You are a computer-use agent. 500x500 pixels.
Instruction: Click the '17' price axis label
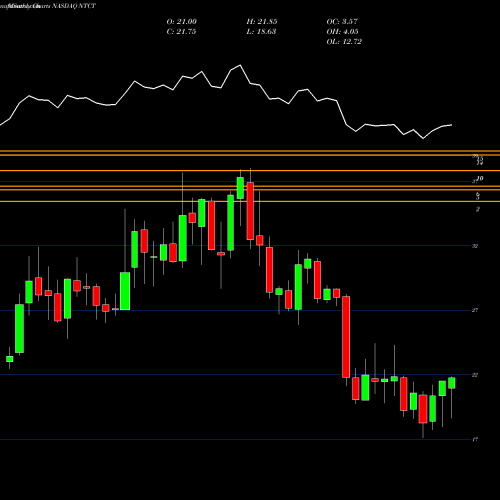tap(475, 440)
